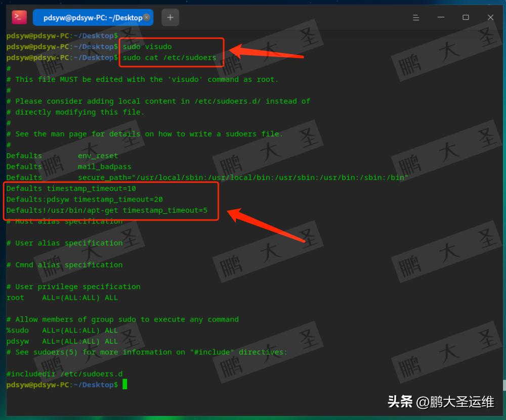Click the apt-get timestamp_timeout=5 line
The image size is (506, 420).
click(107, 210)
